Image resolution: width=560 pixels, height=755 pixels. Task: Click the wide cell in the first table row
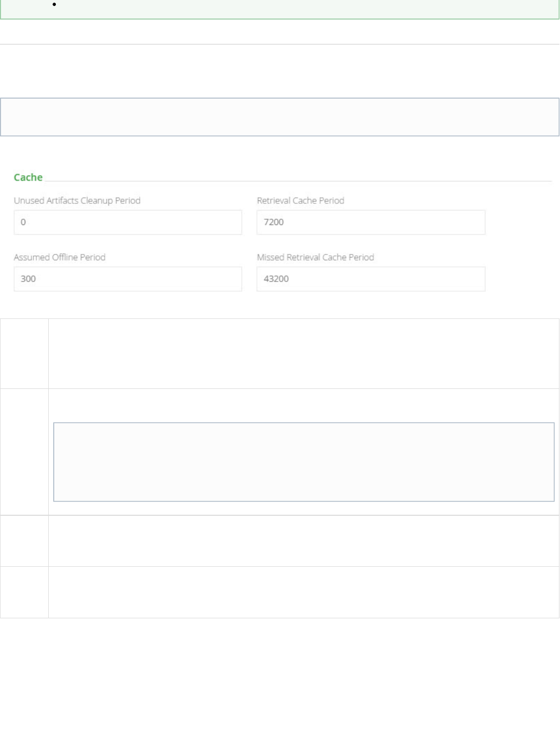304,354
